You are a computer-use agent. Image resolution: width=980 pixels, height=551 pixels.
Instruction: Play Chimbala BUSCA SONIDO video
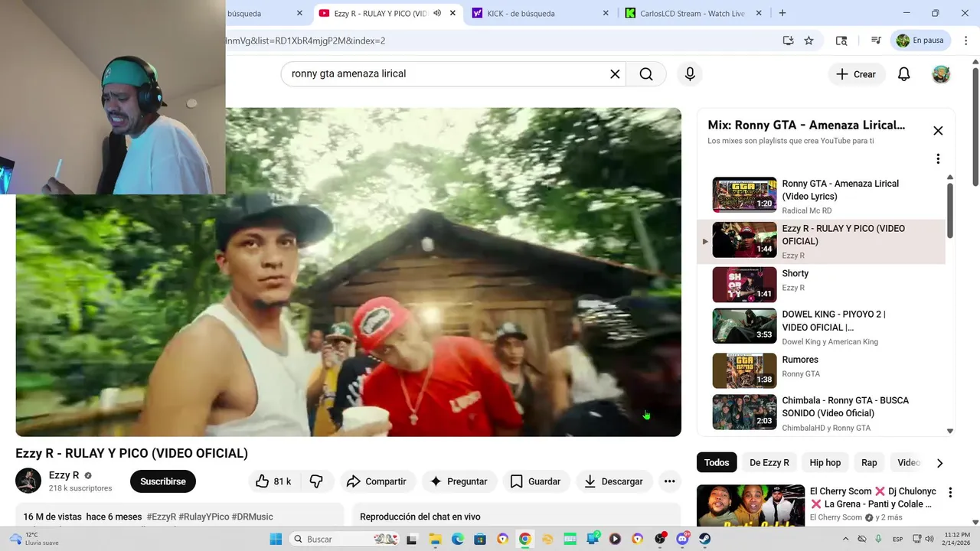821,413
